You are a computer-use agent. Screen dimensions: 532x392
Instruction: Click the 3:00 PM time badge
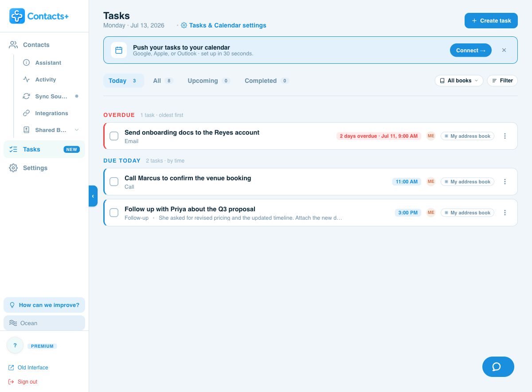point(408,213)
